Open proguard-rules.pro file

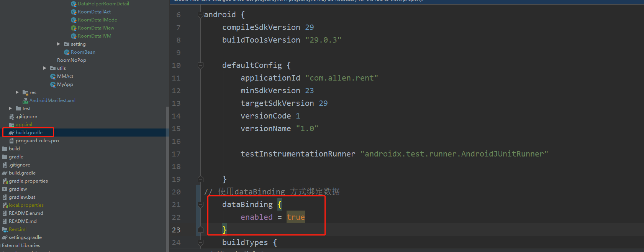pyautogui.click(x=37, y=141)
